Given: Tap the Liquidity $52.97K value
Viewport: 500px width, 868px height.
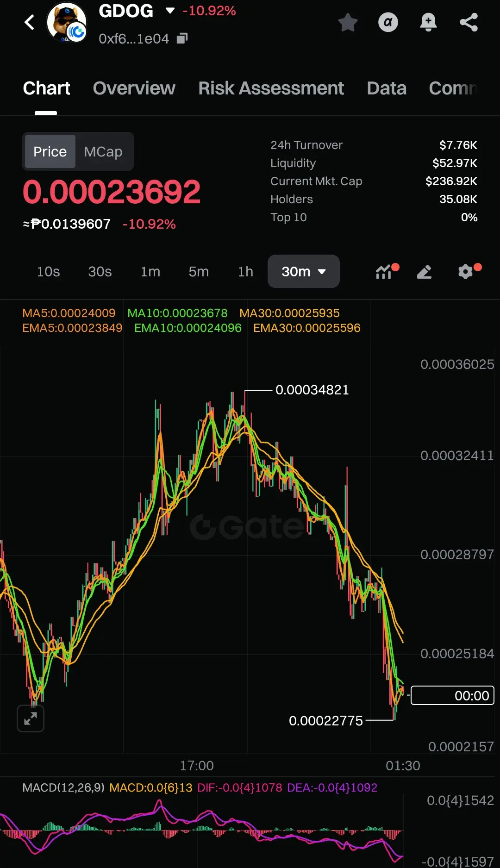Looking at the screenshot, I should [455, 163].
